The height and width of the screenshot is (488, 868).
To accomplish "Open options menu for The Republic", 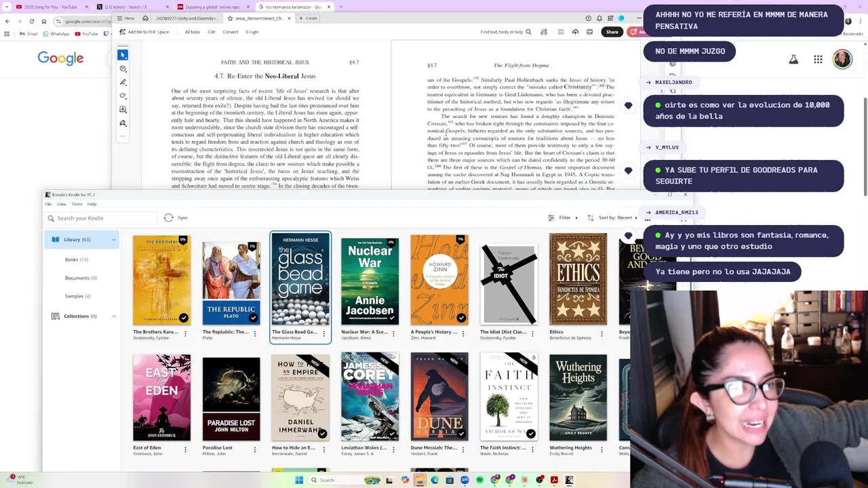I will click(x=255, y=333).
